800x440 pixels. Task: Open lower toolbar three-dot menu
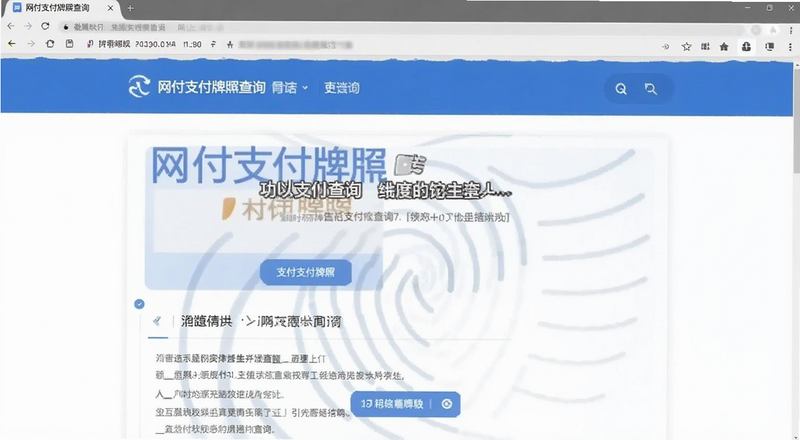point(790,47)
